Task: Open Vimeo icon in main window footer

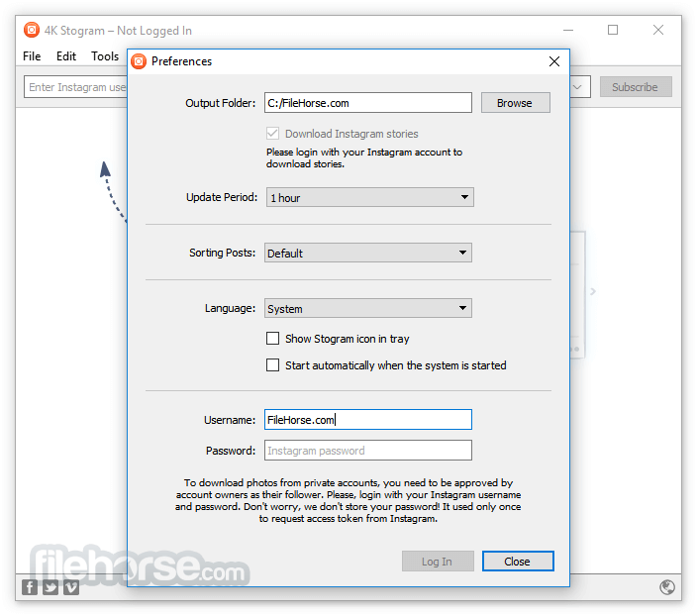Action: pos(71,587)
